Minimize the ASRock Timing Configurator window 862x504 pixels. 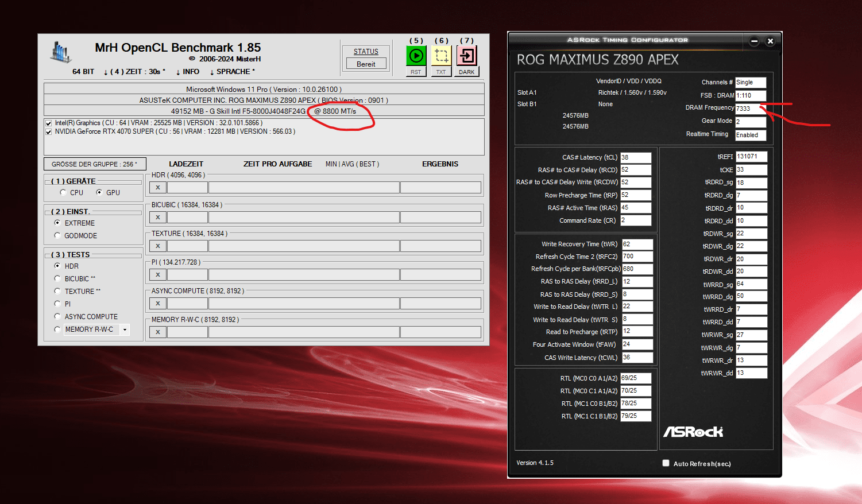tap(754, 41)
